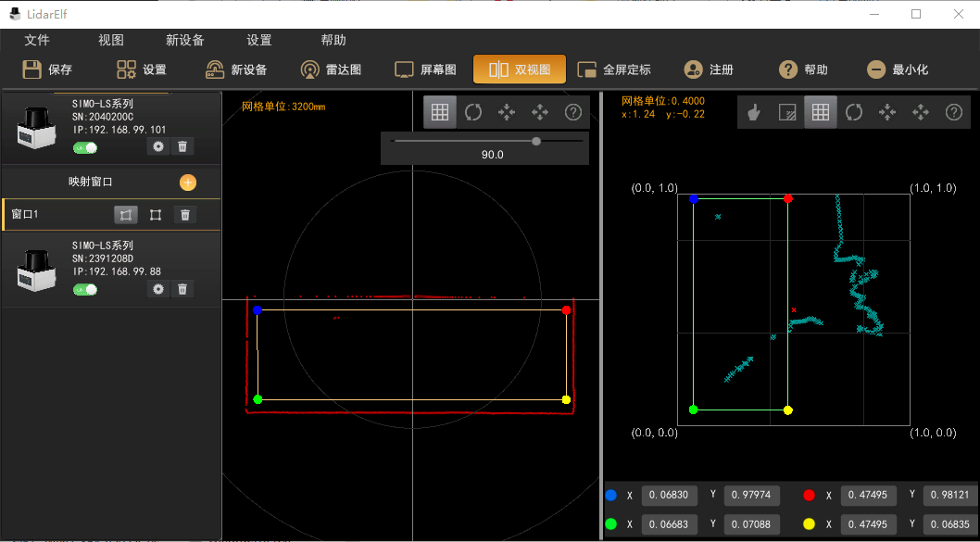The image size is (980, 542).
Task: Open the 文件 menu
Action: pos(37,41)
